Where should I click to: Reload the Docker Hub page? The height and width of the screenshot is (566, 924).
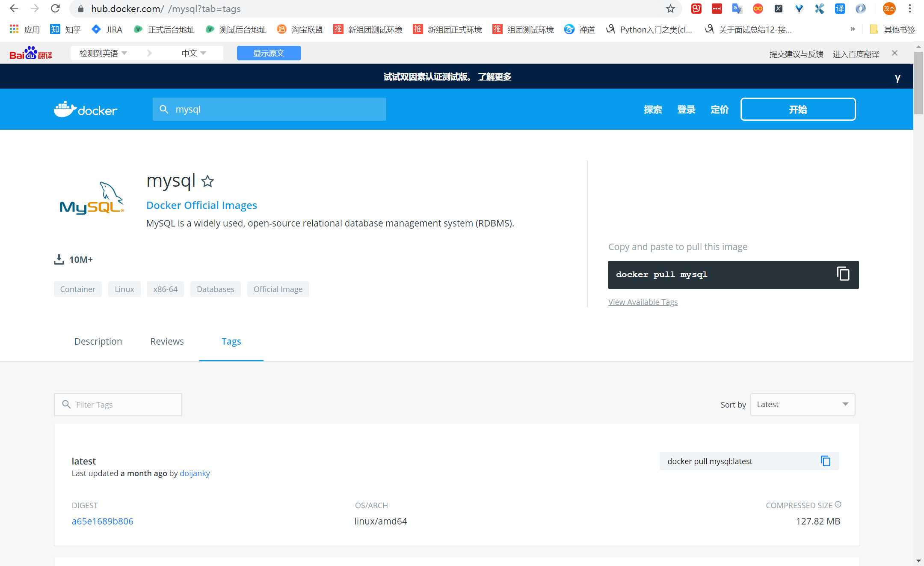(55, 9)
